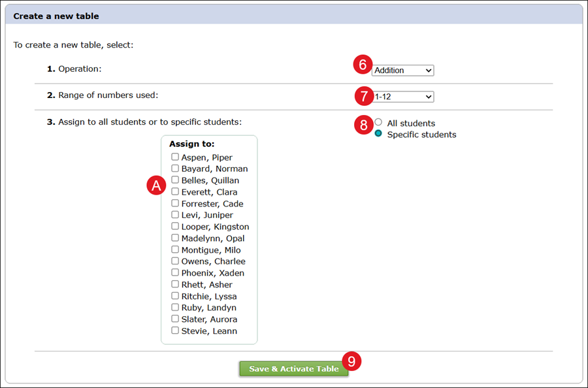Select student Everett, Clara checkbox
Viewport: 588px width, 388px height.
pyautogui.click(x=175, y=191)
